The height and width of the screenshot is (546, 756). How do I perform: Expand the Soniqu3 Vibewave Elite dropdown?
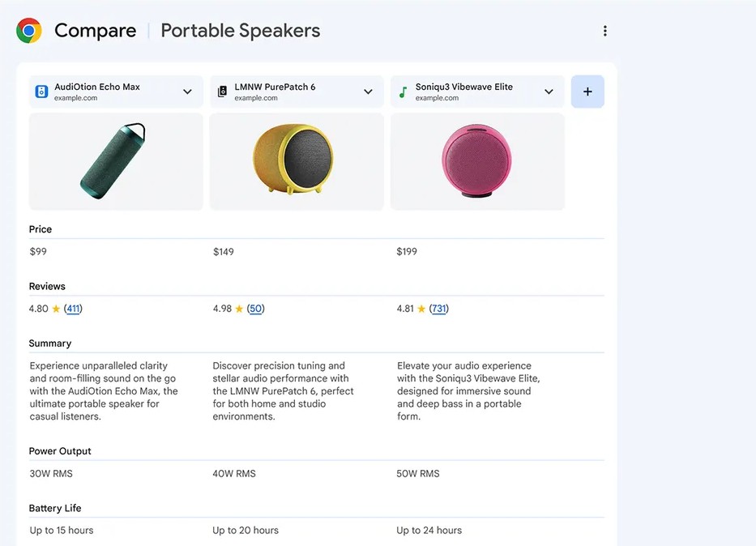[x=549, y=92]
